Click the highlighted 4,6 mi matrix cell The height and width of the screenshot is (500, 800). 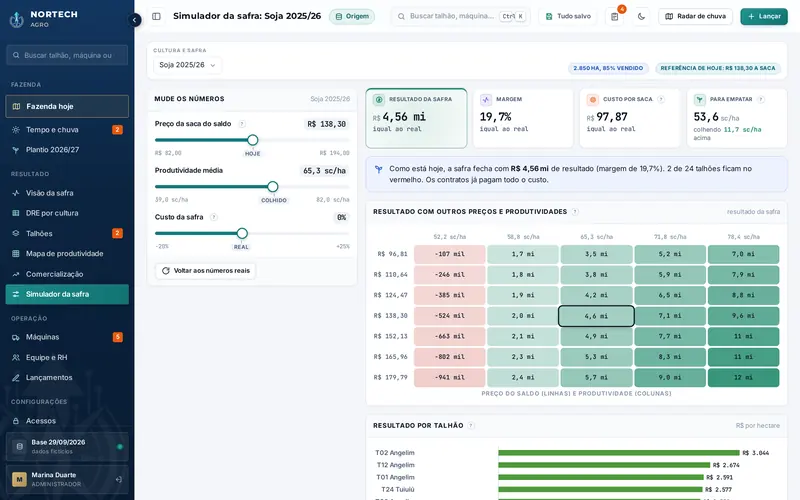coord(596,316)
